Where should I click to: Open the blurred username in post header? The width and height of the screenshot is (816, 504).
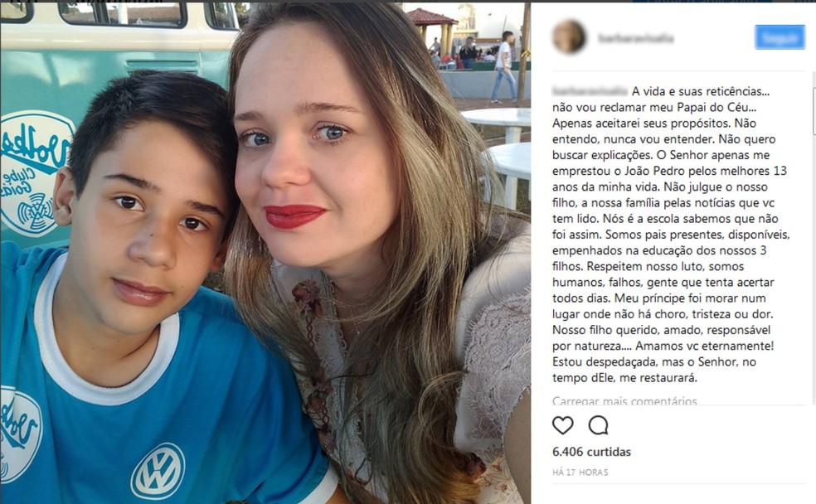(635, 38)
